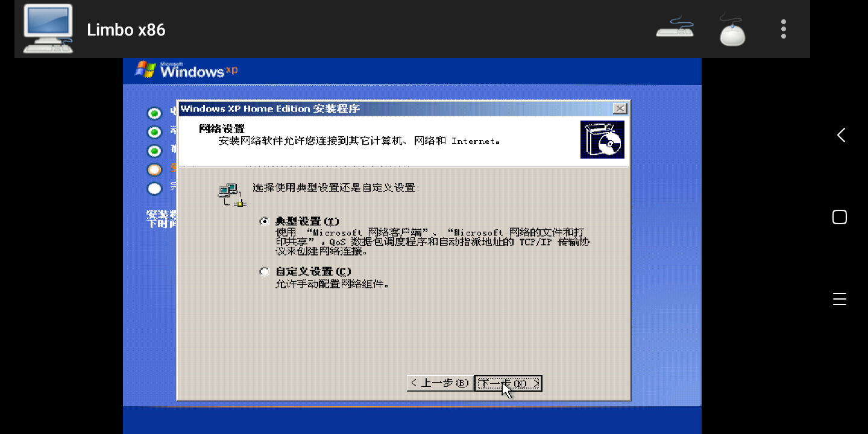Click the Limbo x86 title text
This screenshot has width=868, height=434.
(126, 30)
